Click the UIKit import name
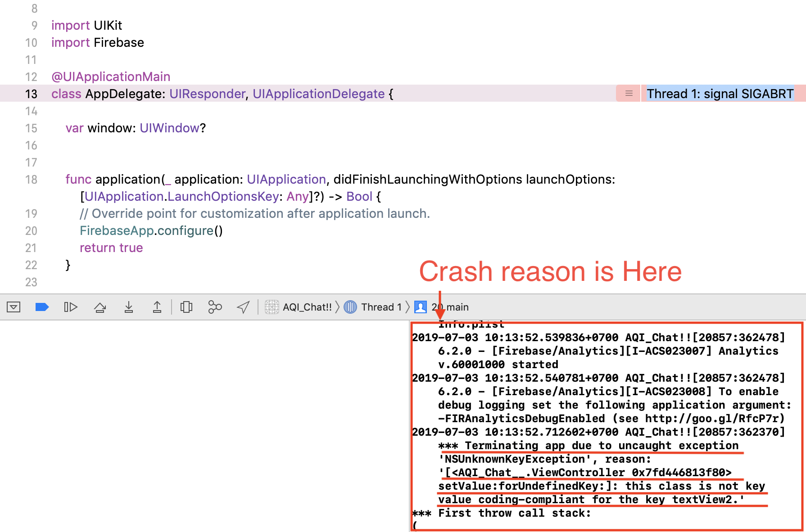The width and height of the screenshot is (806, 532). click(108, 25)
